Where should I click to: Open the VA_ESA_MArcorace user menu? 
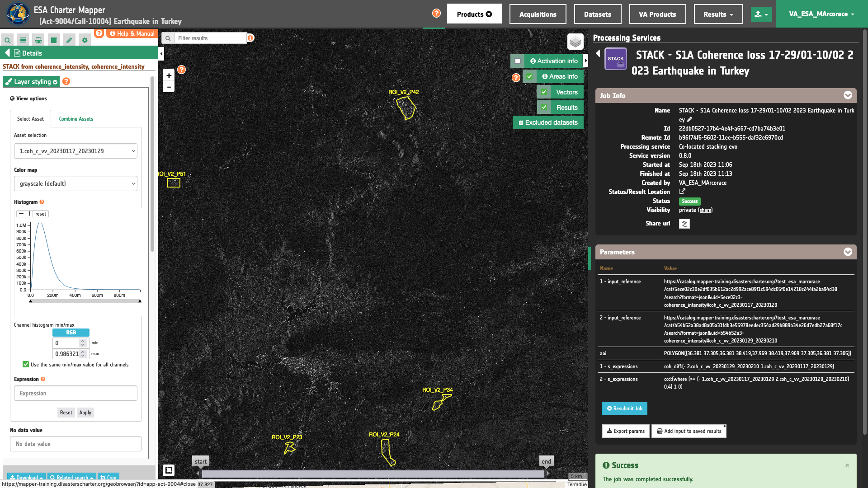coord(821,14)
